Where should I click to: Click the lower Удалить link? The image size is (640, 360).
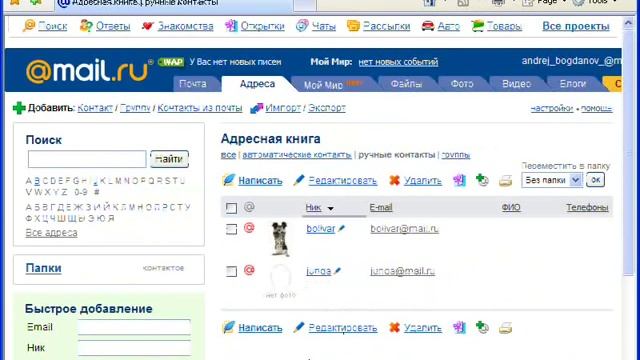point(422,328)
